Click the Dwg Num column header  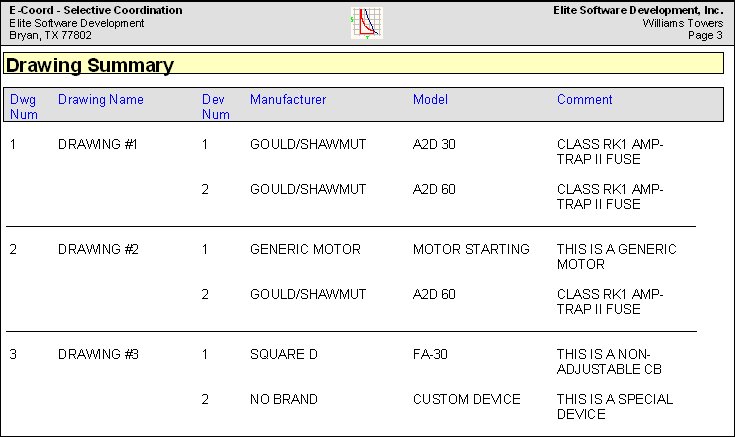click(x=23, y=106)
